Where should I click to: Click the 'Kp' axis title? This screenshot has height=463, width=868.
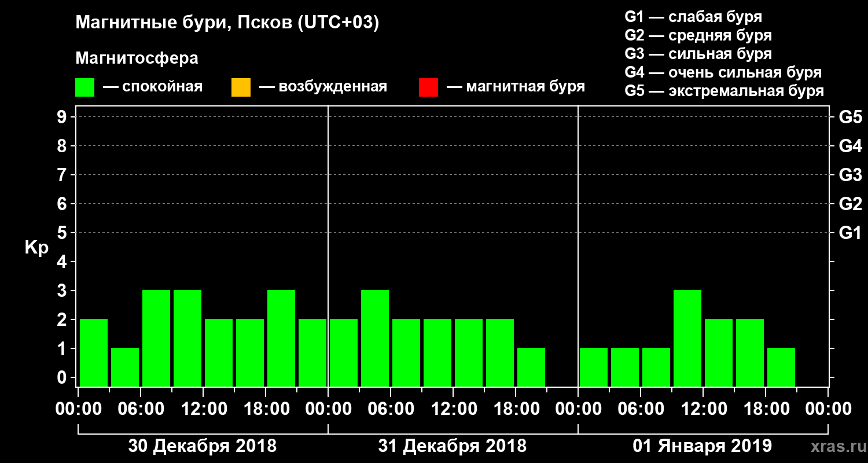pyautogui.click(x=36, y=248)
